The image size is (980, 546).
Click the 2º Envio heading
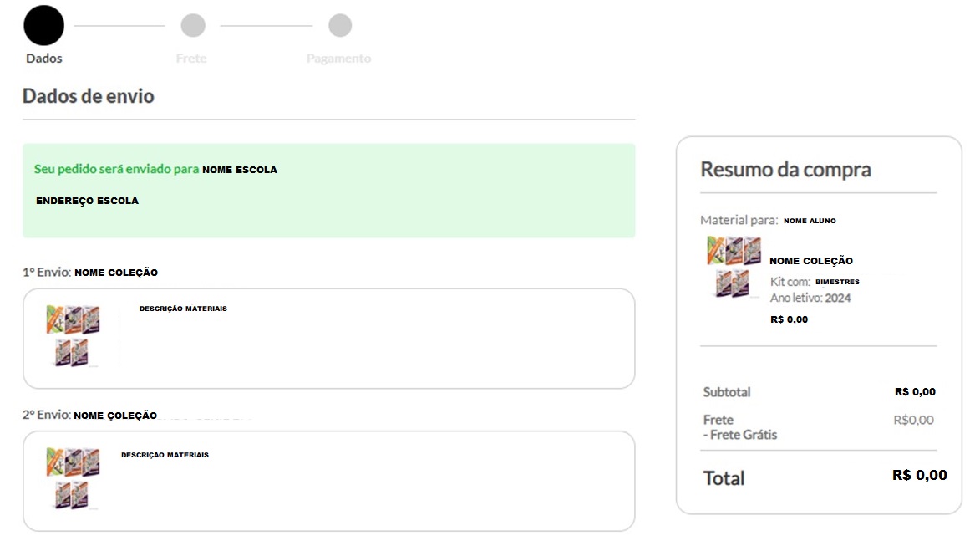pos(90,415)
